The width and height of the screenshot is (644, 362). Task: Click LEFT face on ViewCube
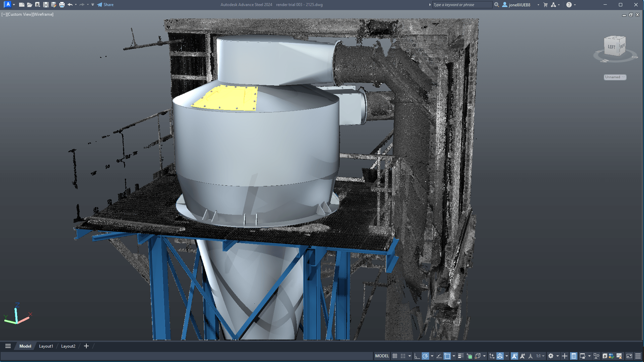click(x=611, y=47)
